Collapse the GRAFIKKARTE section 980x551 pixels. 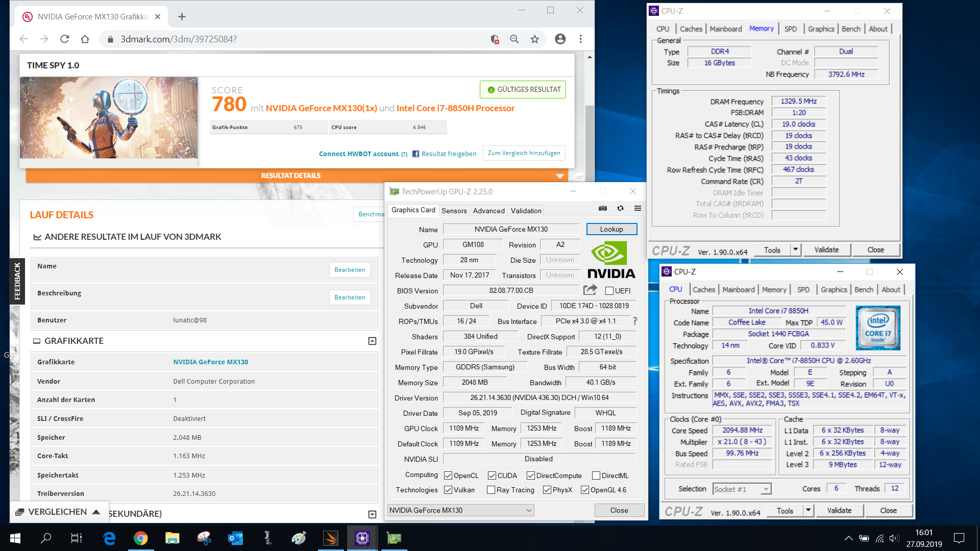pos(372,341)
